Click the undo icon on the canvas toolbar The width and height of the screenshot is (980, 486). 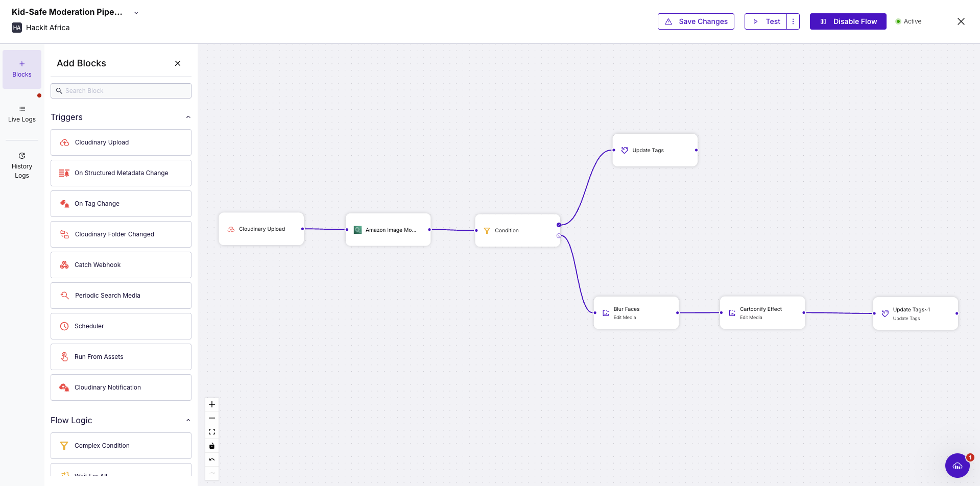tap(212, 459)
